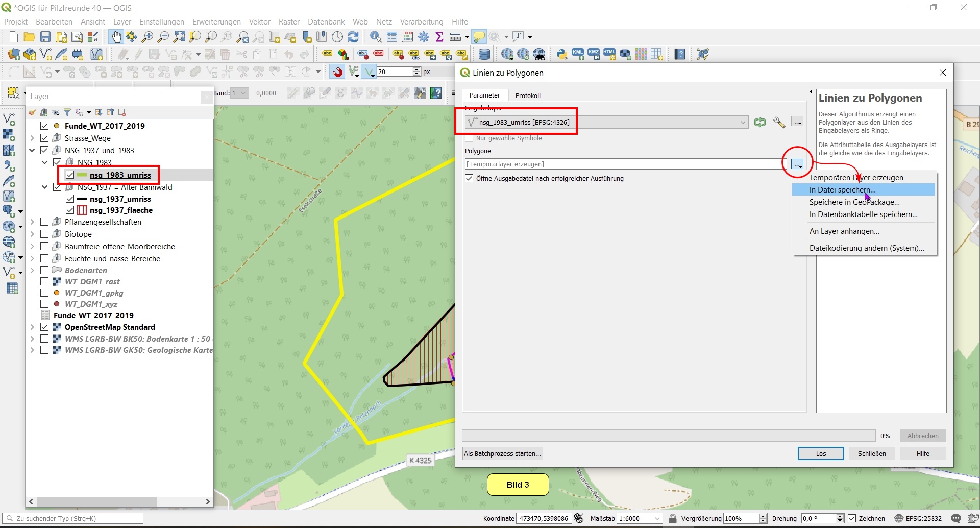The width and height of the screenshot is (980, 528).
Task: Toggle visibility of nsg_1937_flaeche layer
Action: [70, 210]
